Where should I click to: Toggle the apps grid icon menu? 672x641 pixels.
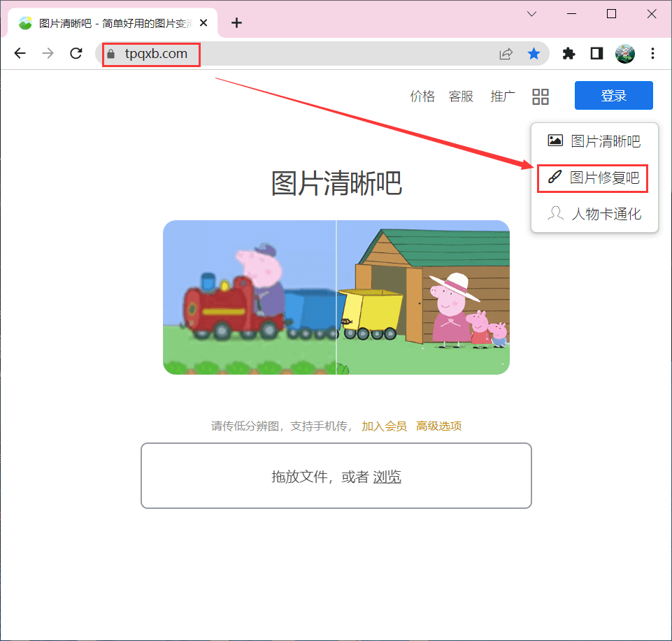tap(541, 97)
